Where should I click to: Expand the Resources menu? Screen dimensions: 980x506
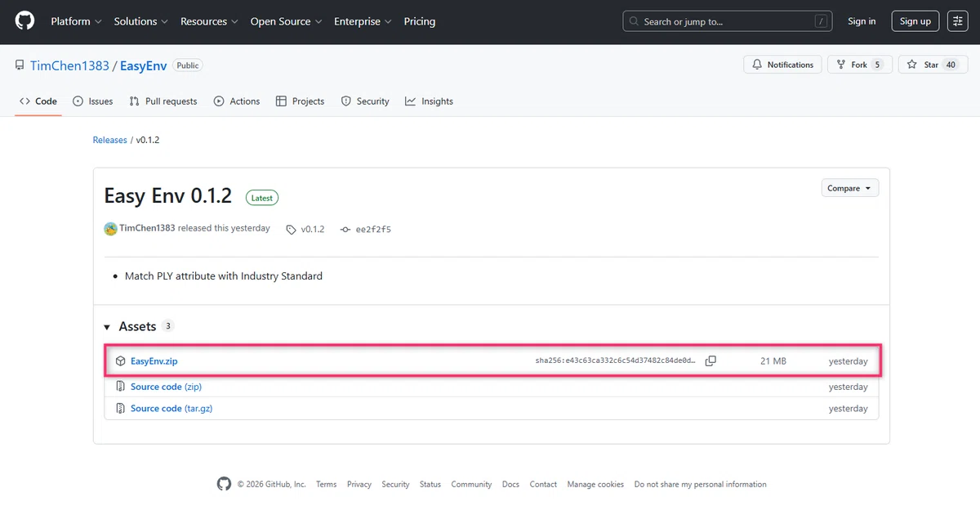209,21
